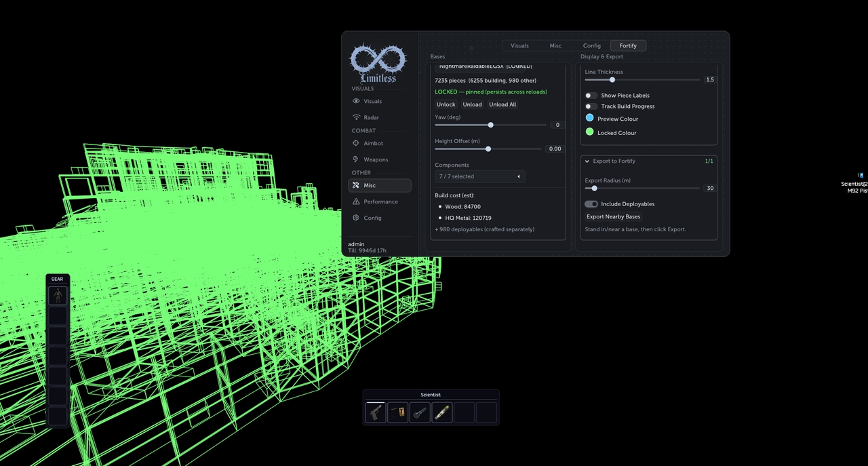Open the Preview Colour blue swatch
Viewport: 868px width, 466px height.
click(590, 118)
